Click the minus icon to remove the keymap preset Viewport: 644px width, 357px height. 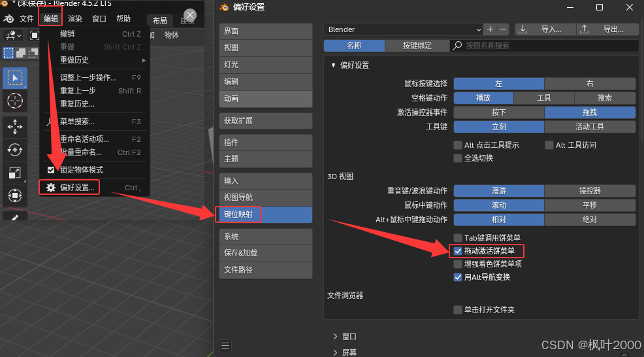click(503, 29)
